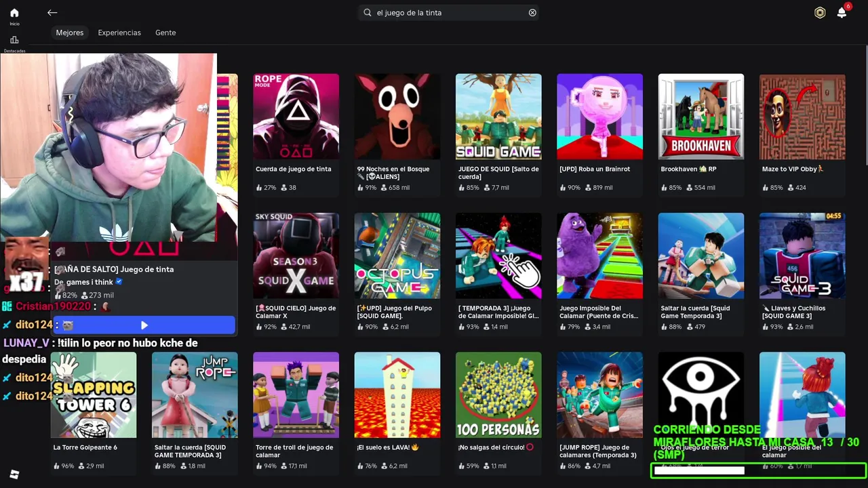Clear the search text with X

point(532,12)
